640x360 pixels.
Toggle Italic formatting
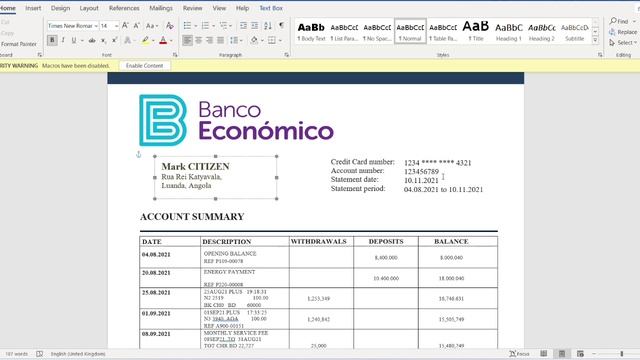pyautogui.click(x=63, y=40)
